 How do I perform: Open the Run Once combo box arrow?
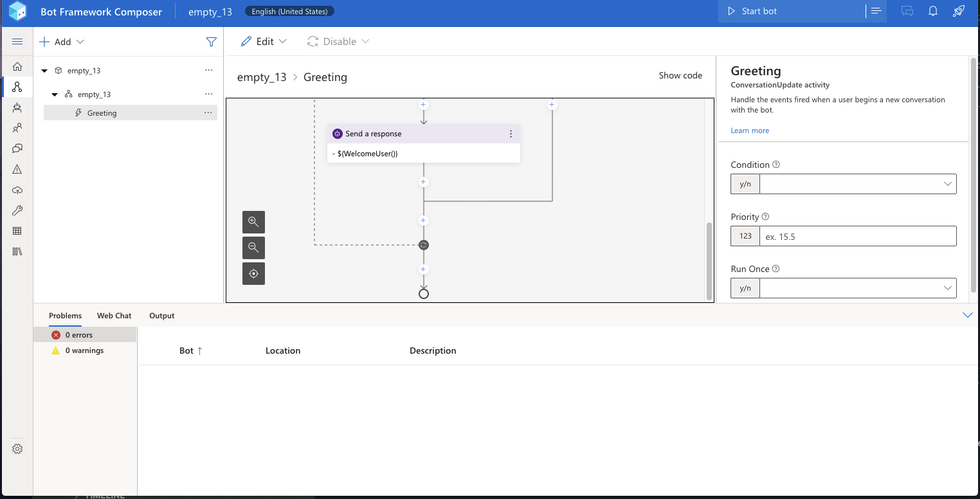click(x=947, y=288)
